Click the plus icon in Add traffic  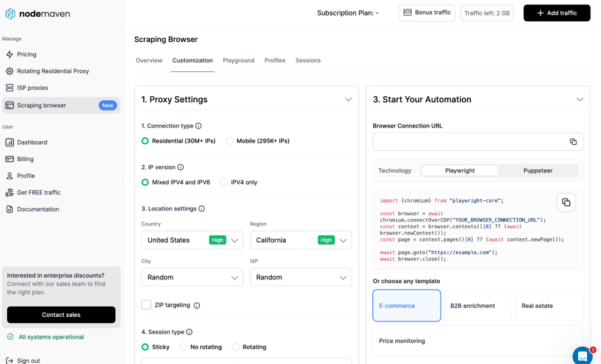pyautogui.click(x=540, y=13)
